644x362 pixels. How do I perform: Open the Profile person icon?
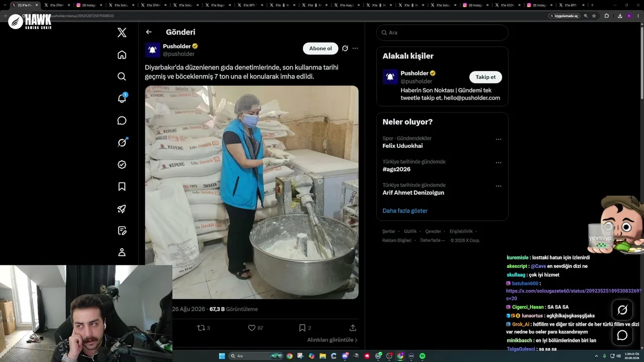[x=122, y=252]
